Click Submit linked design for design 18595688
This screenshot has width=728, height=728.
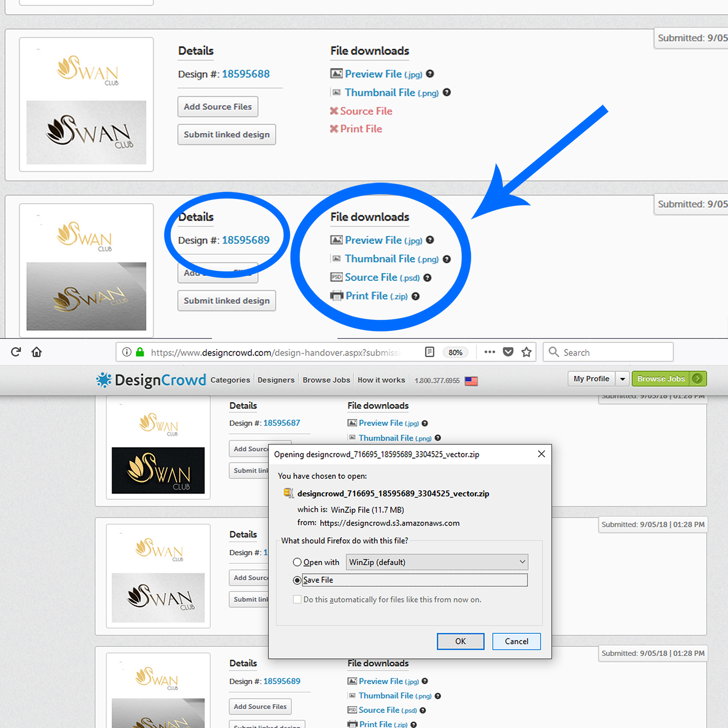227,134
